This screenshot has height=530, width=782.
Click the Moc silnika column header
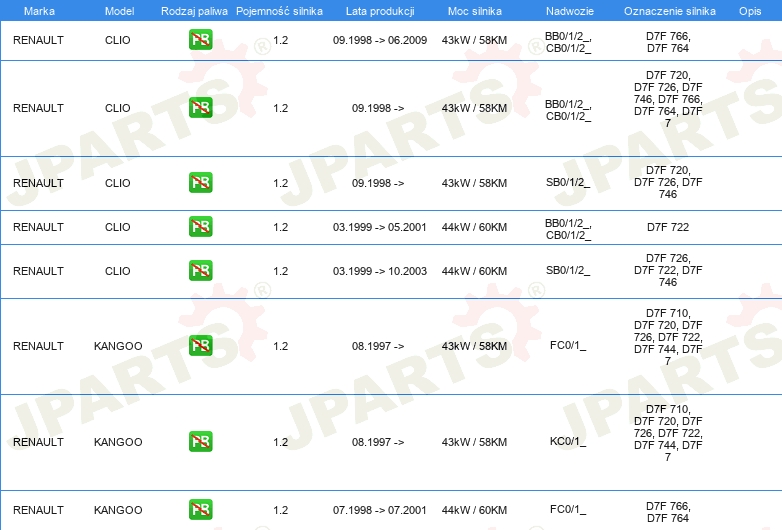tap(475, 11)
